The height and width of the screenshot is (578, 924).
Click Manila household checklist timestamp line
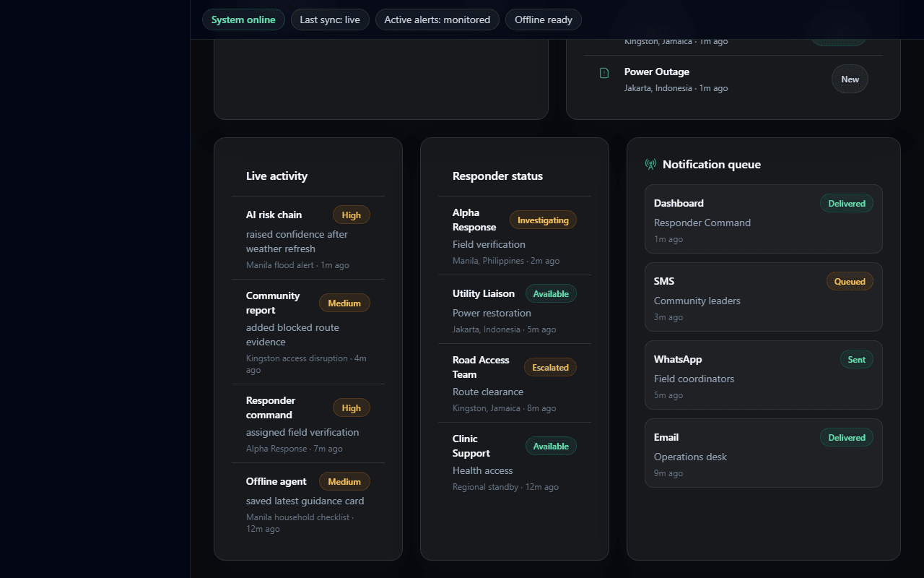tap(300, 523)
